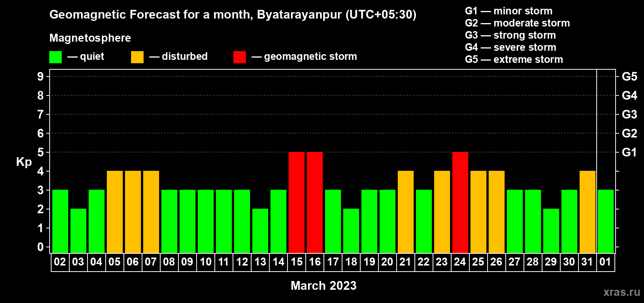The image size is (644, 303).
Task: Click the 'March 2023' axis title
Action: click(x=324, y=286)
